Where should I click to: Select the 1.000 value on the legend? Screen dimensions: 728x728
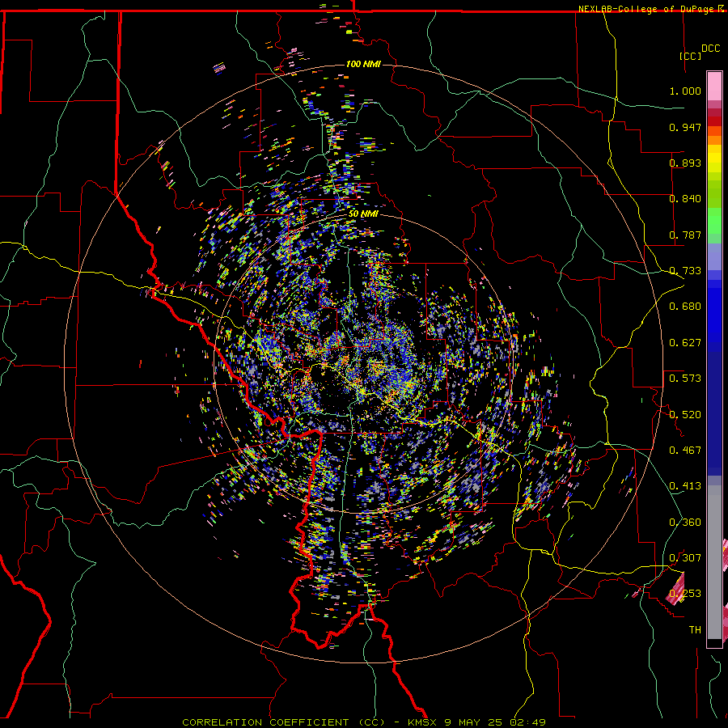pyautogui.click(x=685, y=91)
